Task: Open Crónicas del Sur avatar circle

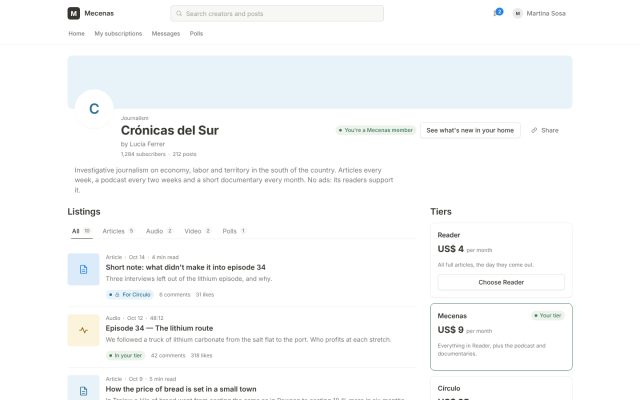Action: tap(94, 109)
